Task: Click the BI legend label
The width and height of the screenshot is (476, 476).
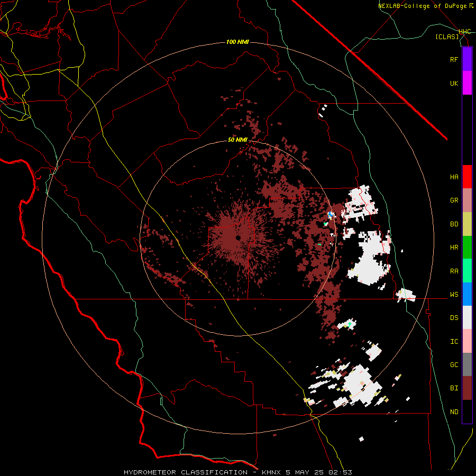Action: point(454,388)
